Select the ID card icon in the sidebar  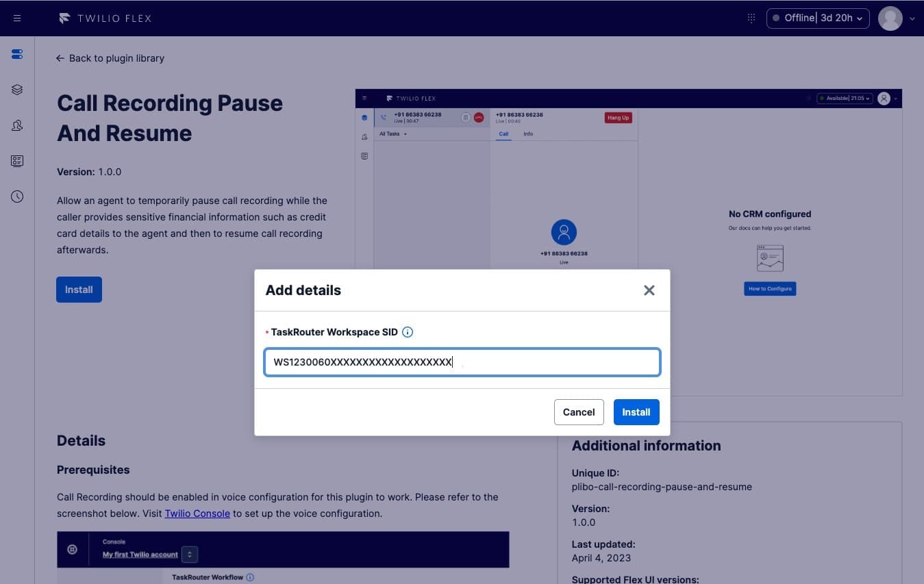(x=16, y=161)
